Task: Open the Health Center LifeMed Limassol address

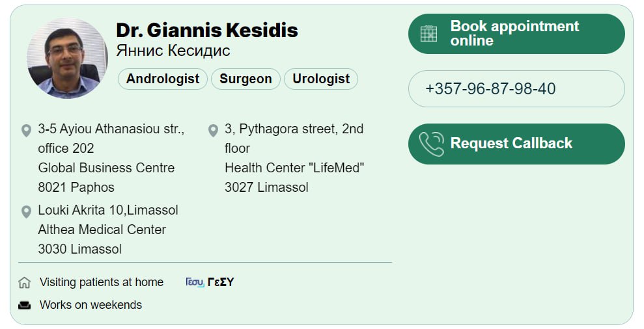Action: [294, 158]
